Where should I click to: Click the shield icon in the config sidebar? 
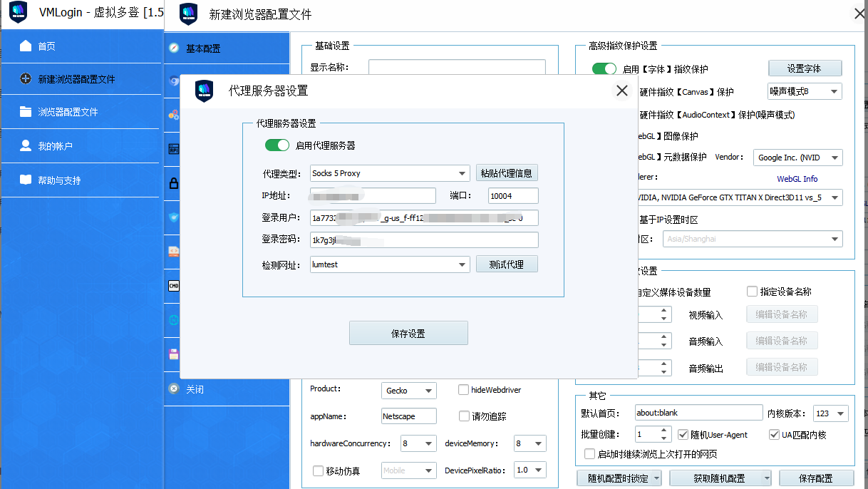tap(173, 217)
